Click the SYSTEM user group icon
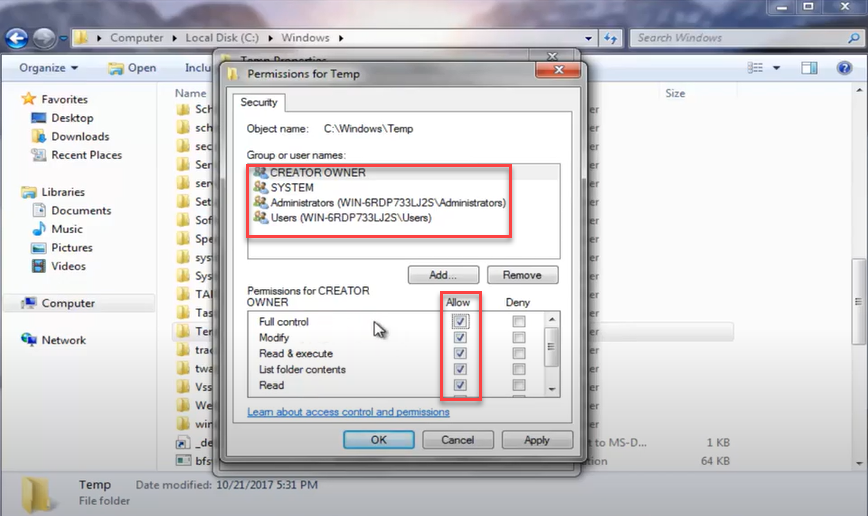The image size is (868, 516). point(260,187)
